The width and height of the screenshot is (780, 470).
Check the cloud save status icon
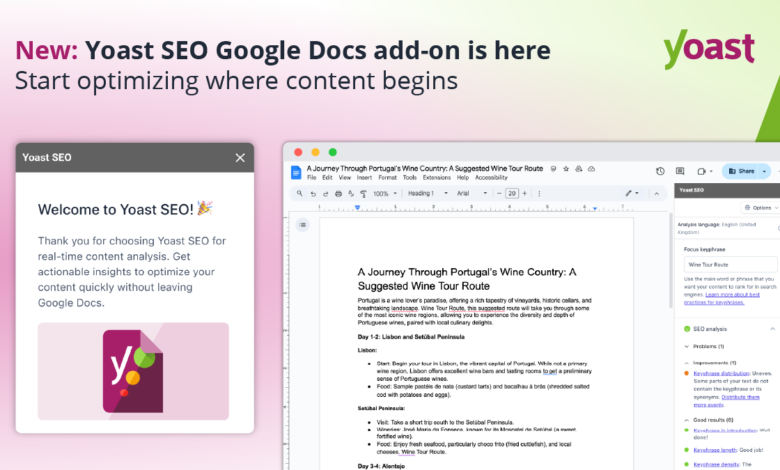pyautogui.click(x=591, y=169)
